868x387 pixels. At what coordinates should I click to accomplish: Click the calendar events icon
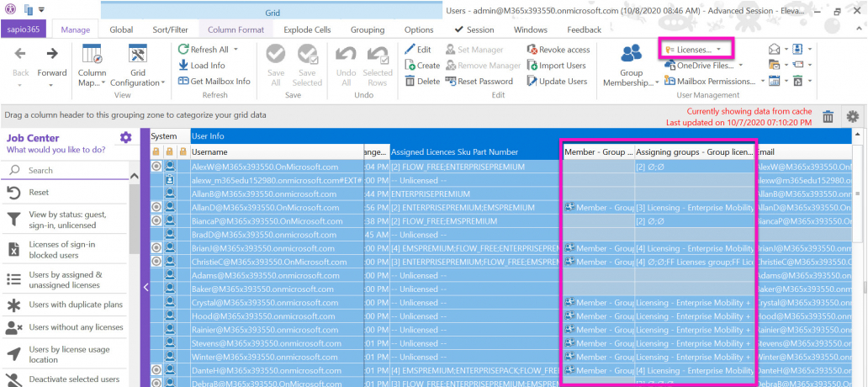(774, 81)
